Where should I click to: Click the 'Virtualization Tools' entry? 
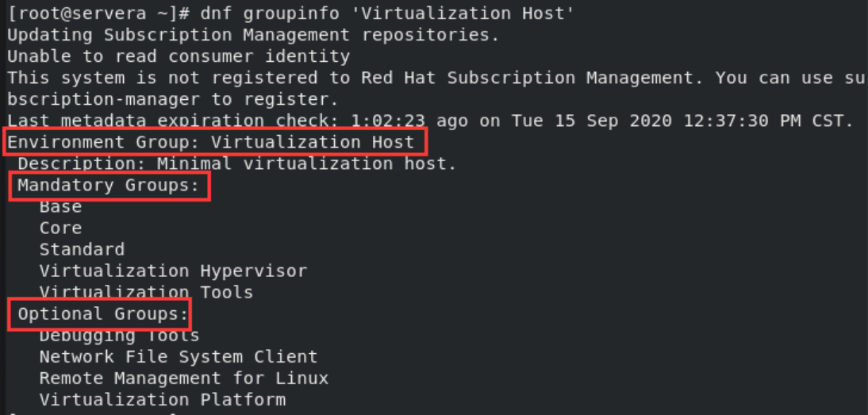click(146, 292)
